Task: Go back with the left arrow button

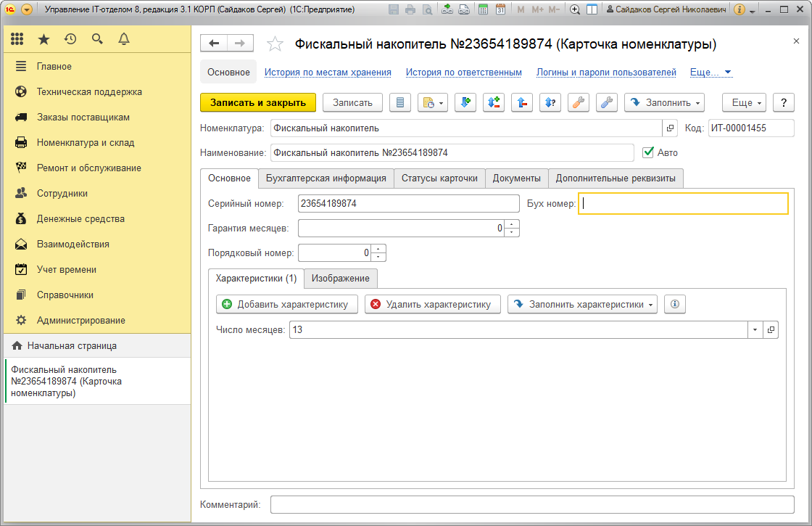Action: (214, 44)
